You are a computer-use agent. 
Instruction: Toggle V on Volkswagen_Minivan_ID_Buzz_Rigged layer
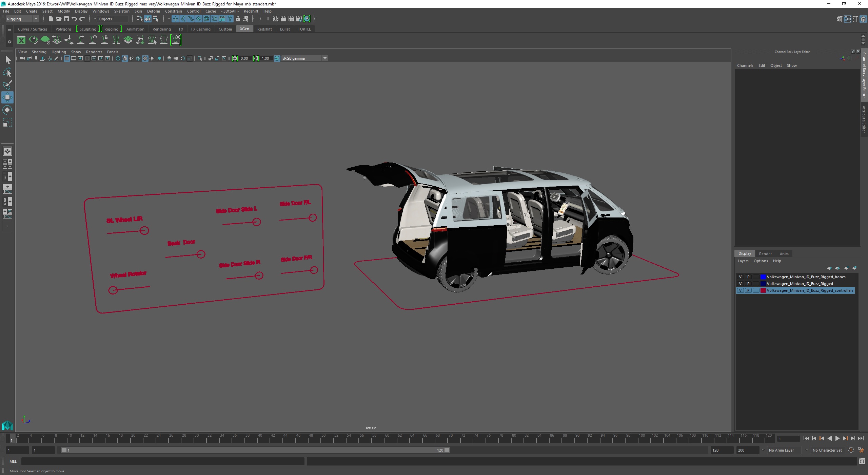click(x=740, y=284)
